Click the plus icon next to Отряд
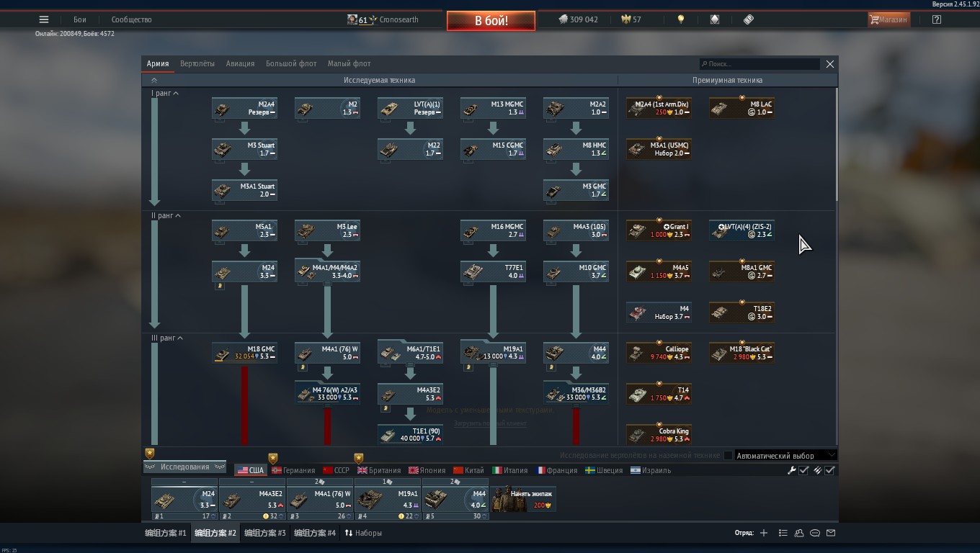 764,533
